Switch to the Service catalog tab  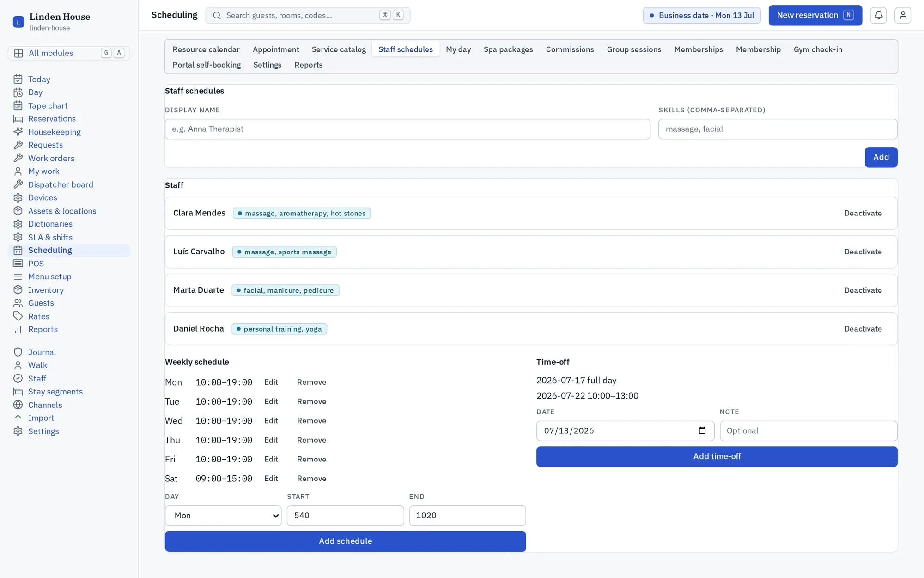[339, 49]
